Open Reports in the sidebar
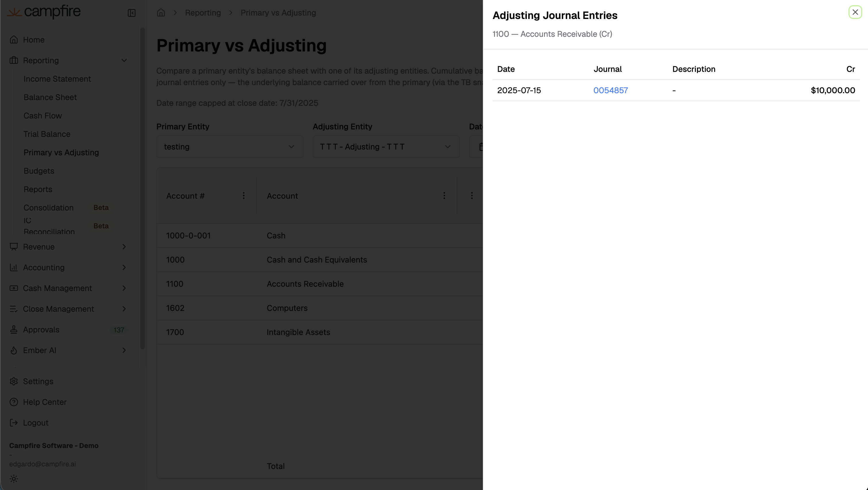The height and width of the screenshot is (490, 868). pyautogui.click(x=38, y=190)
